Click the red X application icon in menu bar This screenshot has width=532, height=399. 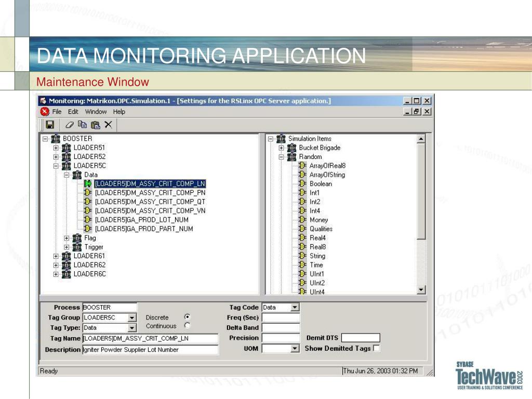click(45, 112)
